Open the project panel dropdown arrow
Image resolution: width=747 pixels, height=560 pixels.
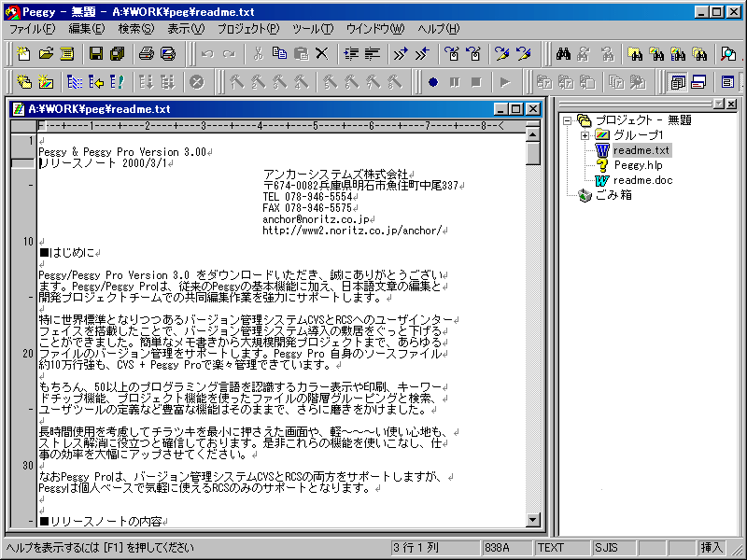point(719,104)
